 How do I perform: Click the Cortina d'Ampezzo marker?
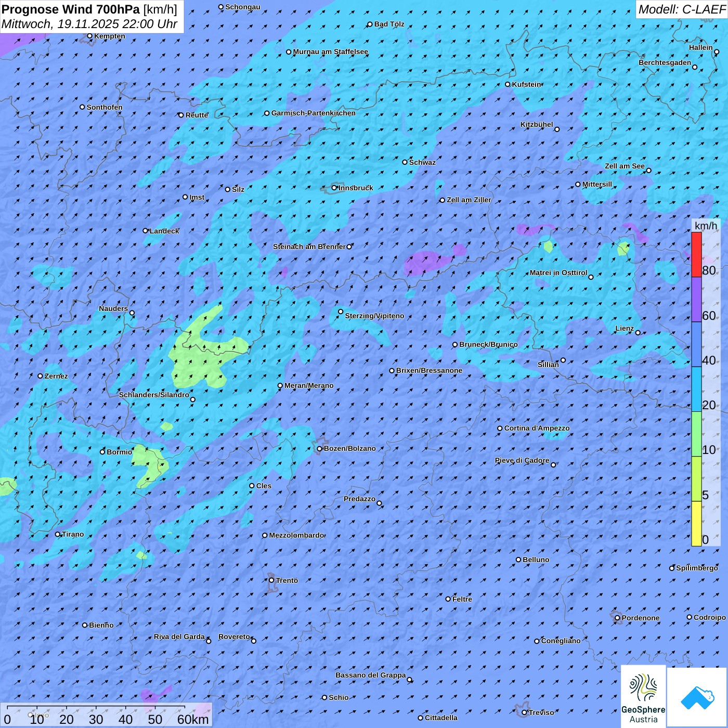[x=500, y=428]
